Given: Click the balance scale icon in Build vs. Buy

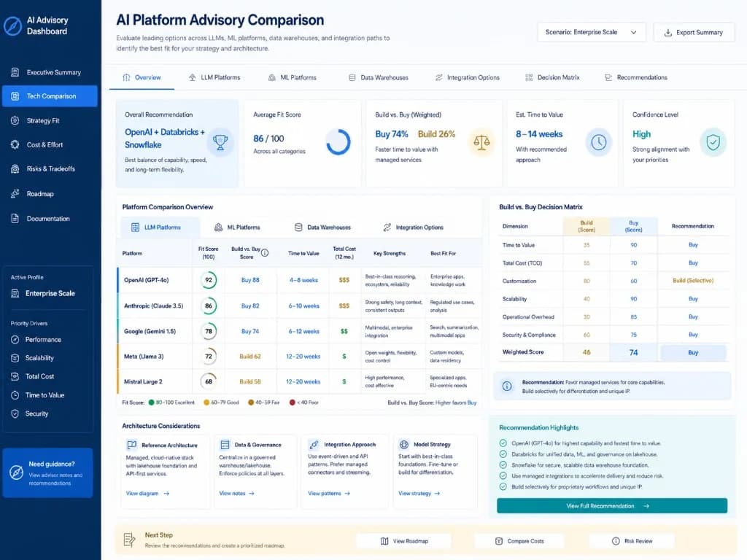Looking at the screenshot, I should (x=481, y=142).
